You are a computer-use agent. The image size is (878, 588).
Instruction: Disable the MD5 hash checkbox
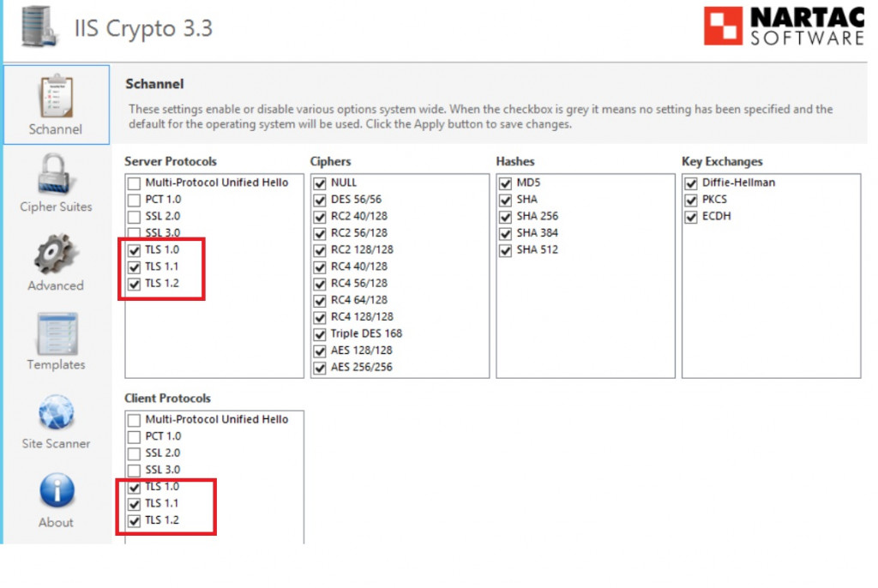coord(506,183)
